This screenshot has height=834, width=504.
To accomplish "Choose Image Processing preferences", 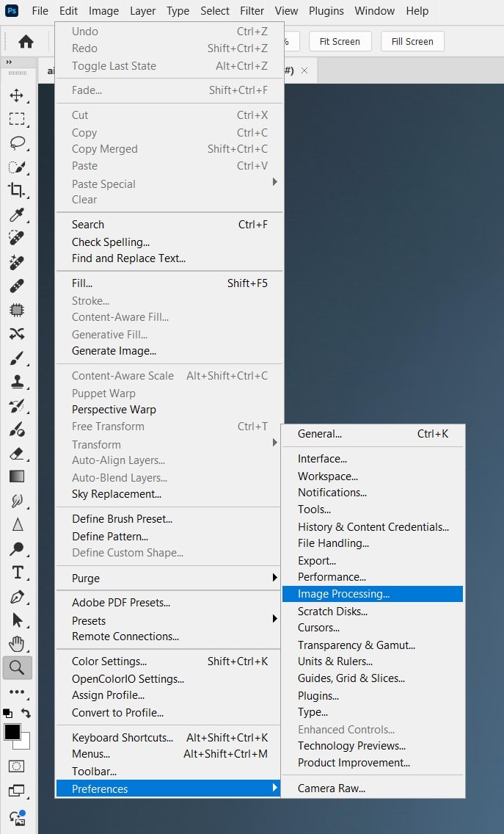I will click(373, 594).
